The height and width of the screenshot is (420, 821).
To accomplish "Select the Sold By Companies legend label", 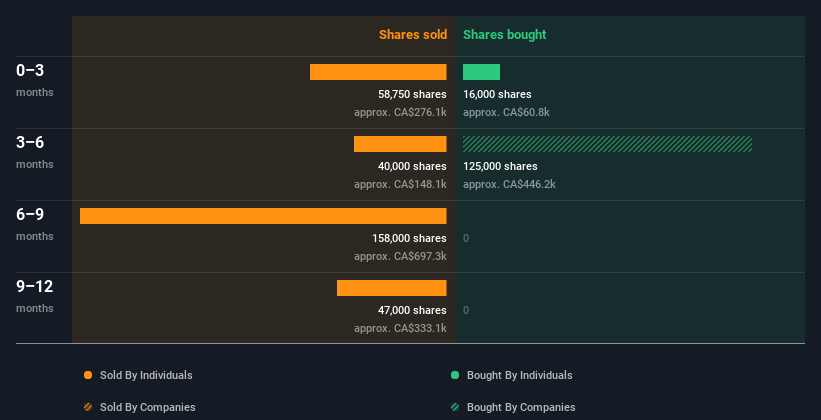I will click(148, 407).
